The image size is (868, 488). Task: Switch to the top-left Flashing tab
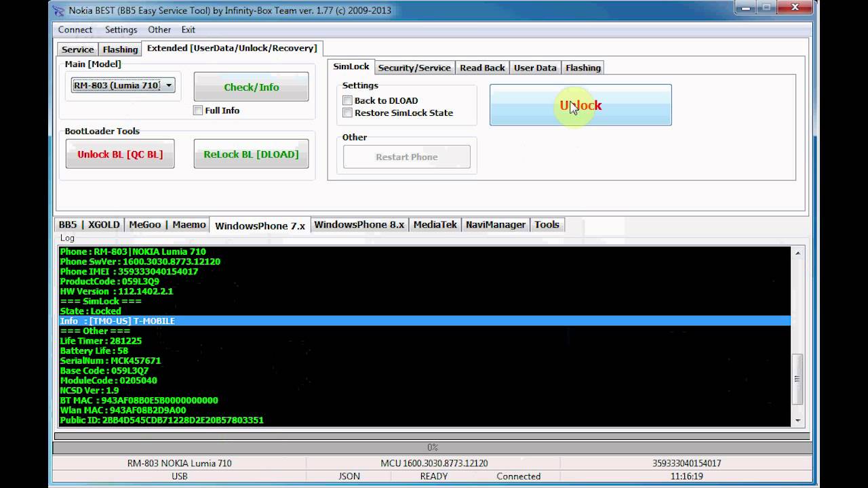tap(120, 49)
